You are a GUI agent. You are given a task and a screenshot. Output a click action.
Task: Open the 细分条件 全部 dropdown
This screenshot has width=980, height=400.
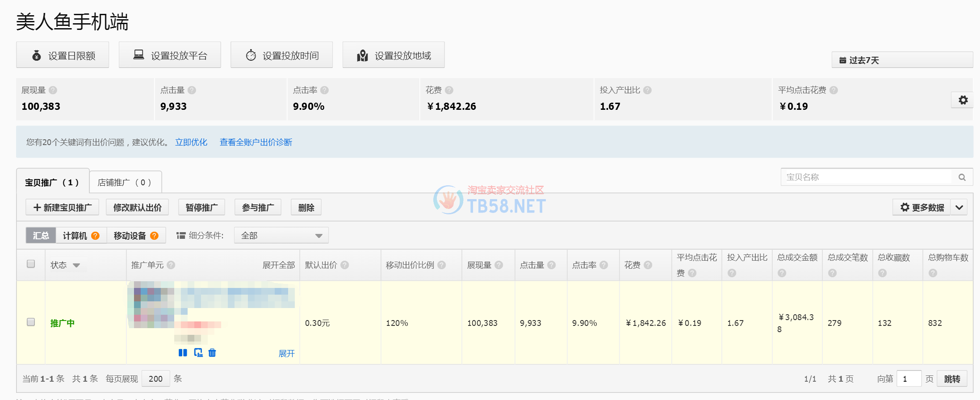281,235
